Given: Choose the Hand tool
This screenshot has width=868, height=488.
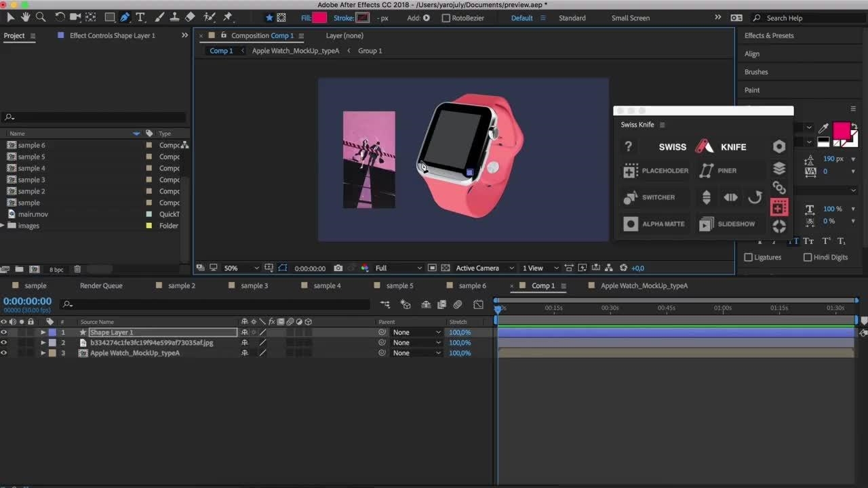Looking at the screenshot, I should pyautogui.click(x=26, y=18).
